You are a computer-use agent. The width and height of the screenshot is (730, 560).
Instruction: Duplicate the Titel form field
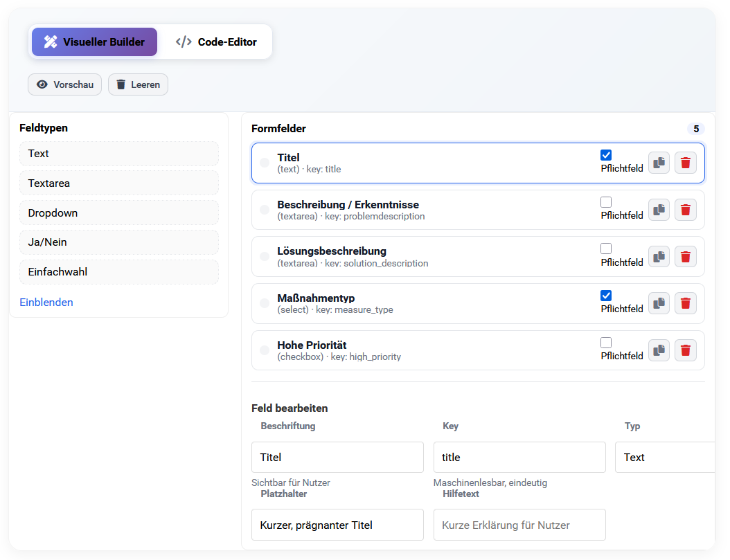pyautogui.click(x=658, y=162)
